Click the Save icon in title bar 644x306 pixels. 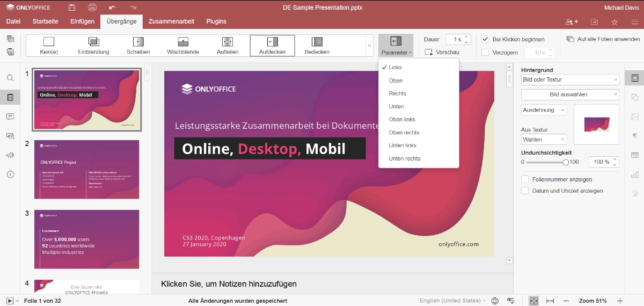tap(72, 8)
